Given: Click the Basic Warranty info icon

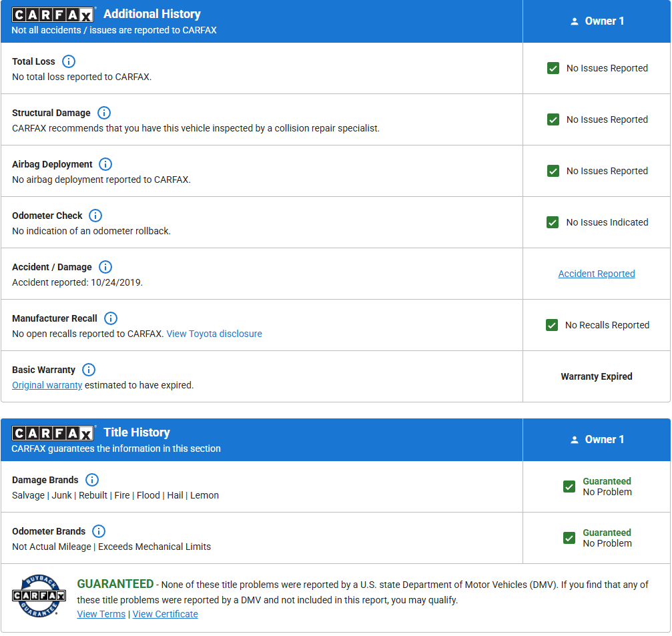Looking at the screenshot, I should pyautogui.click(x=89, y=370).
